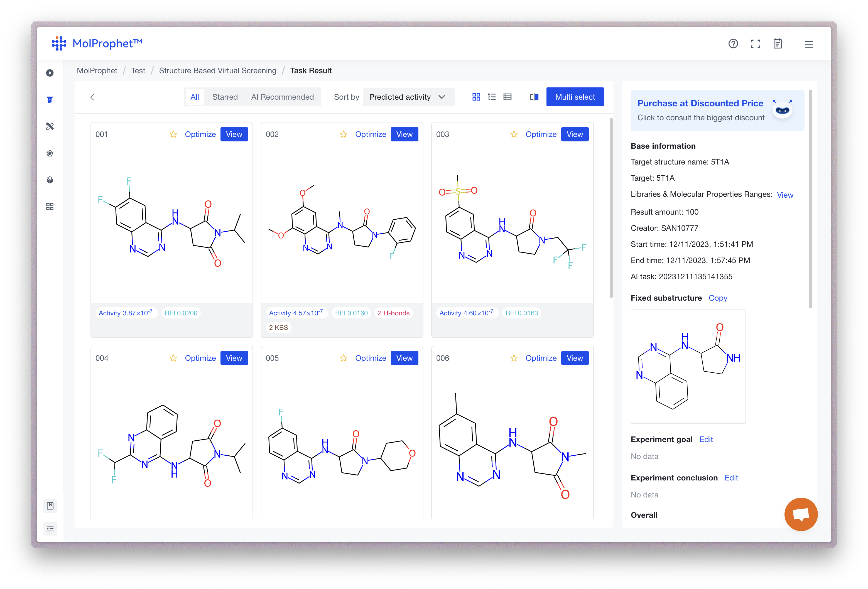The width and height of the screenshot is (868, 589).
Task: Star molecule 006
Action: pyautogui.click(x=514, y=358)
